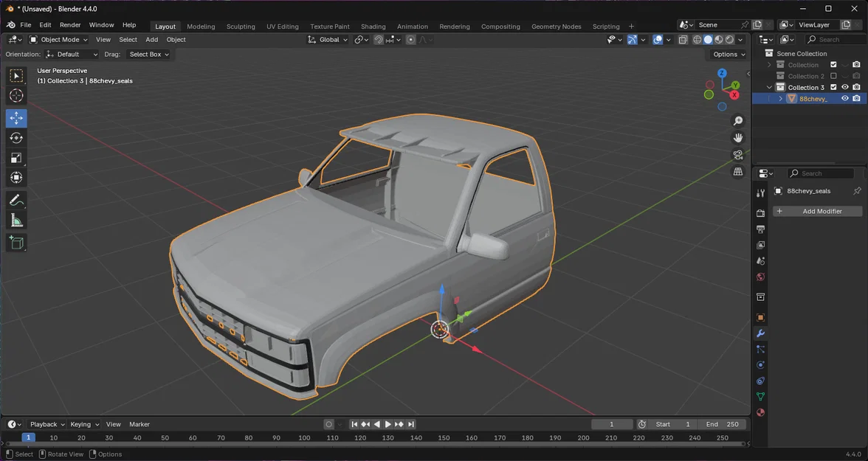Open the Object Mode dropdown
This screenshot has width=868, height=461.
pyautogui.click(x=58, y=39)
